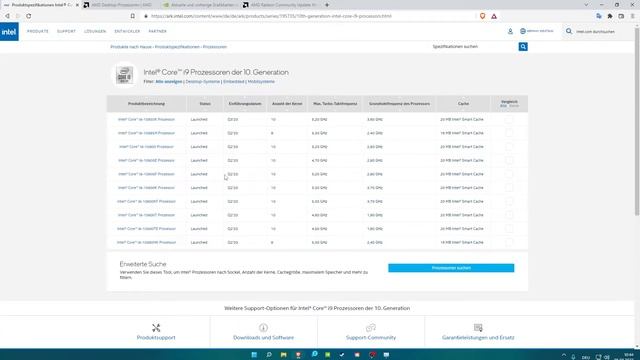Click the Produktsupport tools icon
640x360 pixels.
click(x=156, y=327)
